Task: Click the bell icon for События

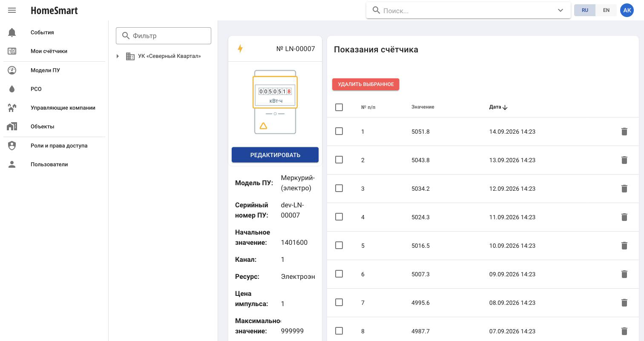Action: [x=12, y=32]
